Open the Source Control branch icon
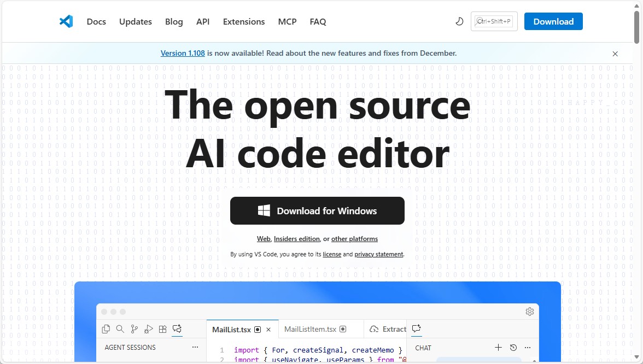Screen dimensions: 643x364 point(134,329)
